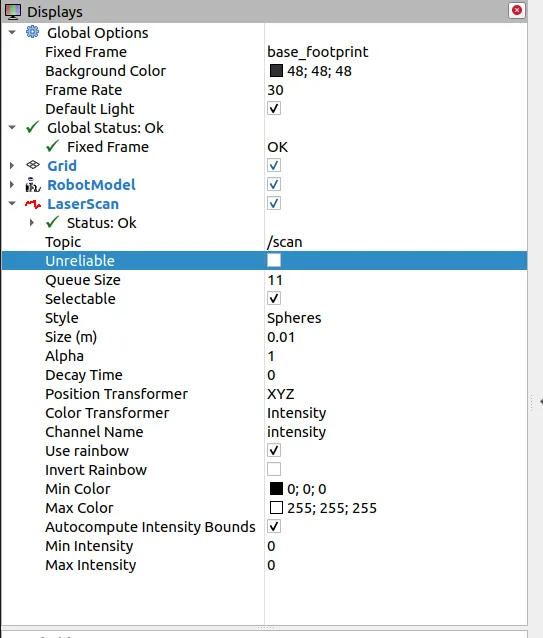Image resolution: width=543 pixels, height=638 pixels.
Task: Enable the Unreliable checkbox
Action: pos(274,260)
